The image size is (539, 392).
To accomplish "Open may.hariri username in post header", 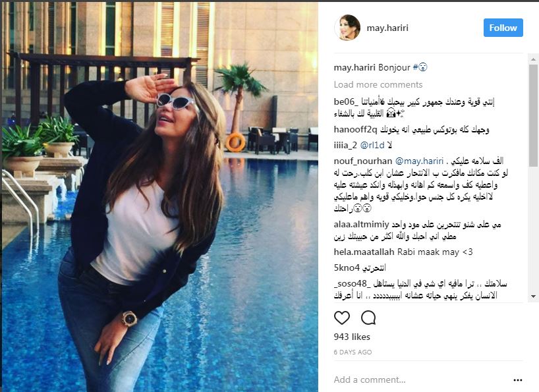I will pyautogui.click(x=387, y=28).
